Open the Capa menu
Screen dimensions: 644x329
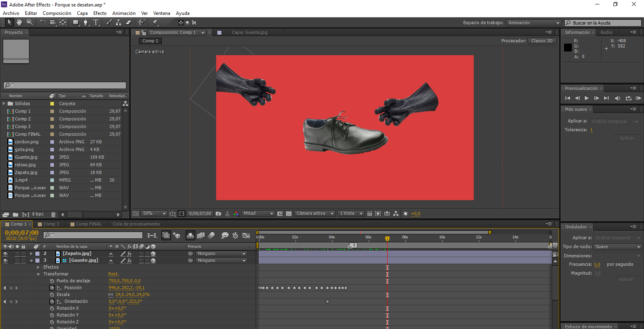click(x=83, y=13)
